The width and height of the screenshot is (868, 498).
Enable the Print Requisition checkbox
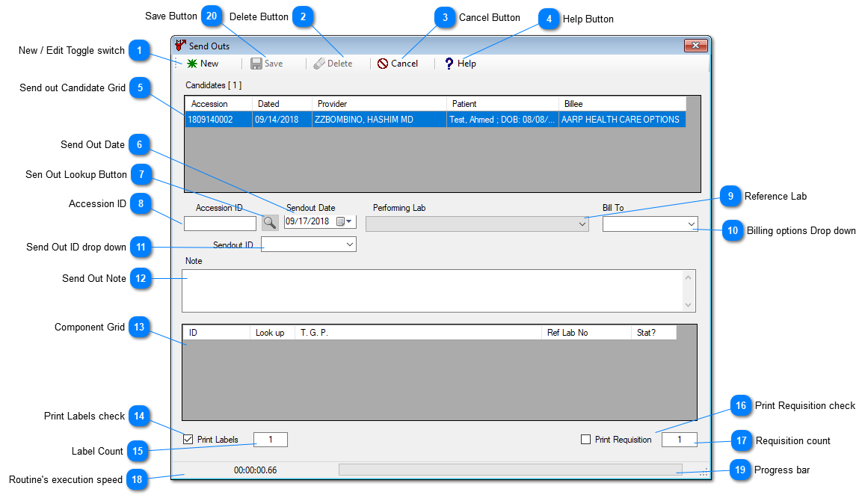(585, 440)
